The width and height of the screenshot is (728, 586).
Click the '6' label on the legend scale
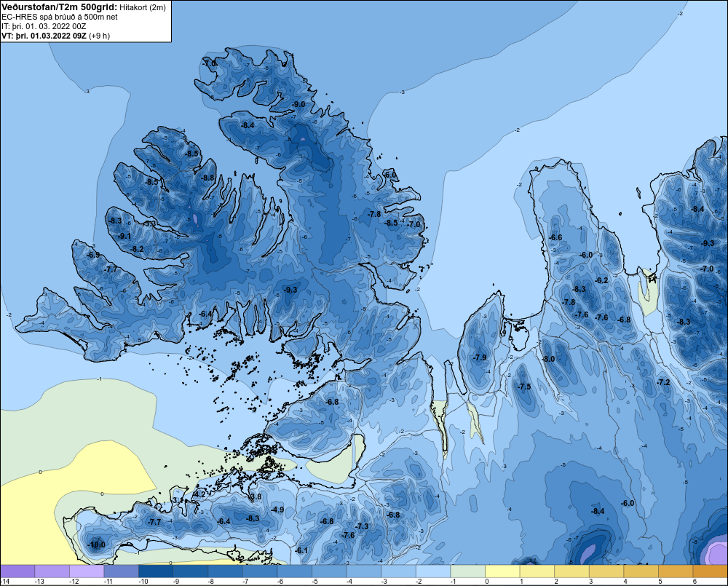pos(695,582)
